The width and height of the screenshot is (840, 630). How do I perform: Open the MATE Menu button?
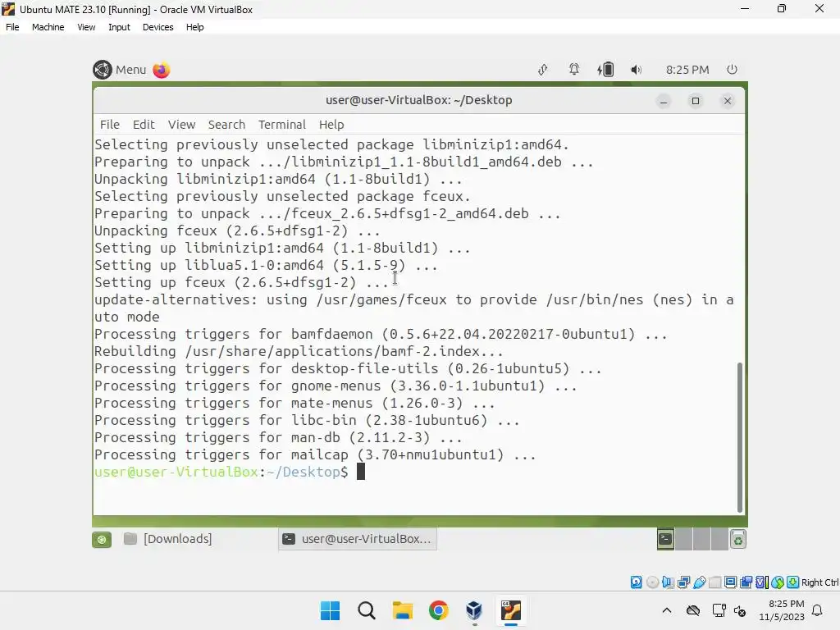click(x=120, y=70)
